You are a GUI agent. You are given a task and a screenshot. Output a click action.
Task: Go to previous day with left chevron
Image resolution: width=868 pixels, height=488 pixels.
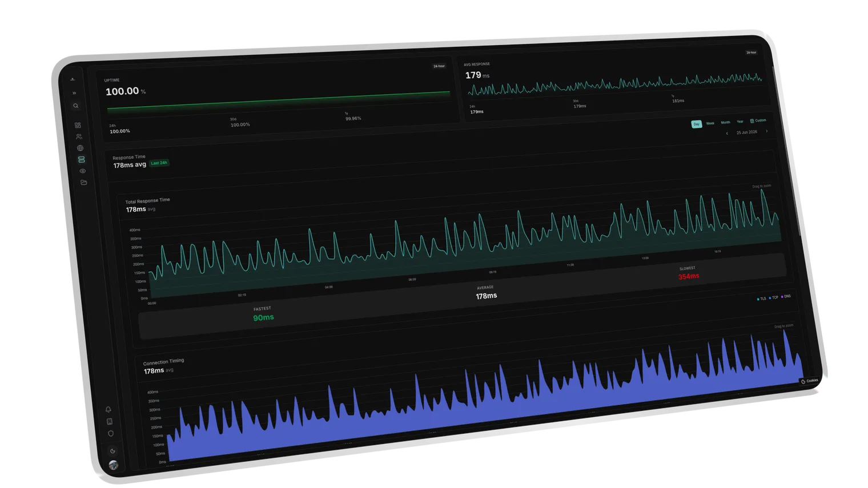[x=727, y=134]
